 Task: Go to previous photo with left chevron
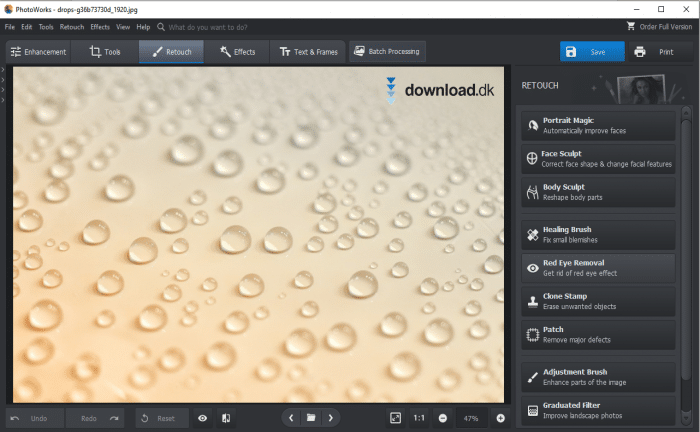pyautogui.click(x=291, y=417)
